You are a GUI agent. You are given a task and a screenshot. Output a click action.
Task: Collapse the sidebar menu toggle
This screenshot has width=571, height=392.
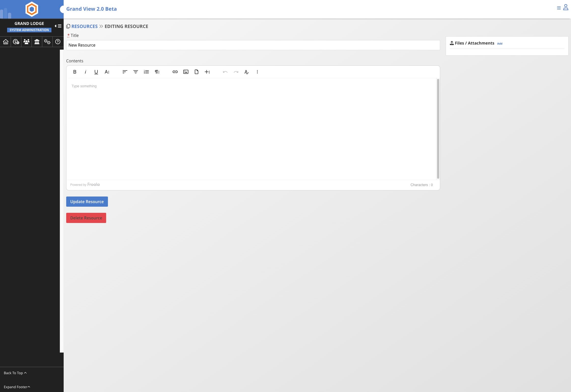click(x=58, y=26)
